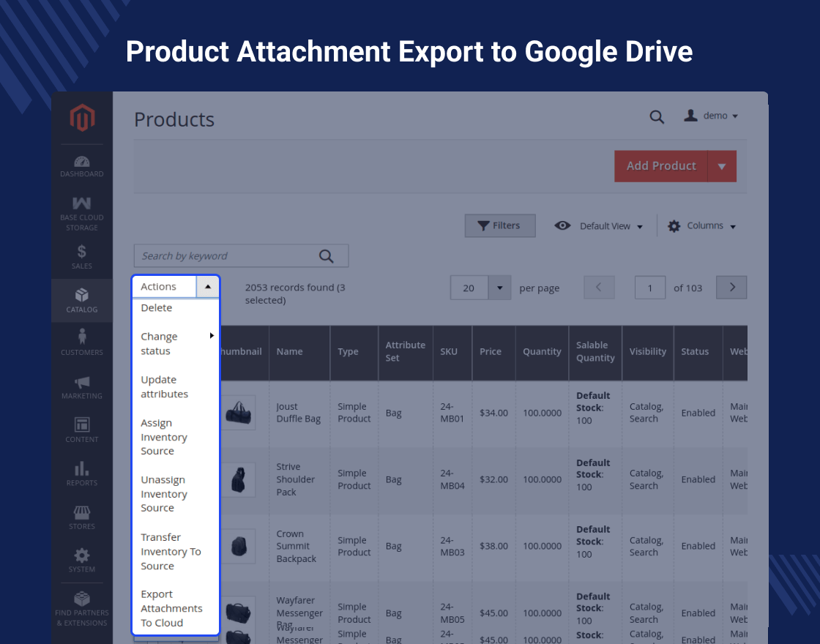Choose Update attributes from Actions menu

[165, 387]
